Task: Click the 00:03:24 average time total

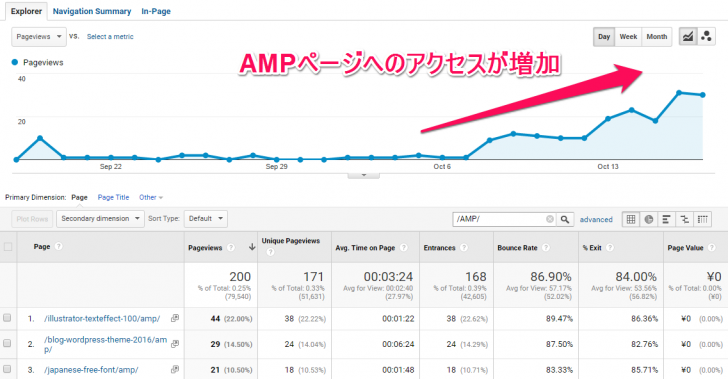Action: [388, 277]
